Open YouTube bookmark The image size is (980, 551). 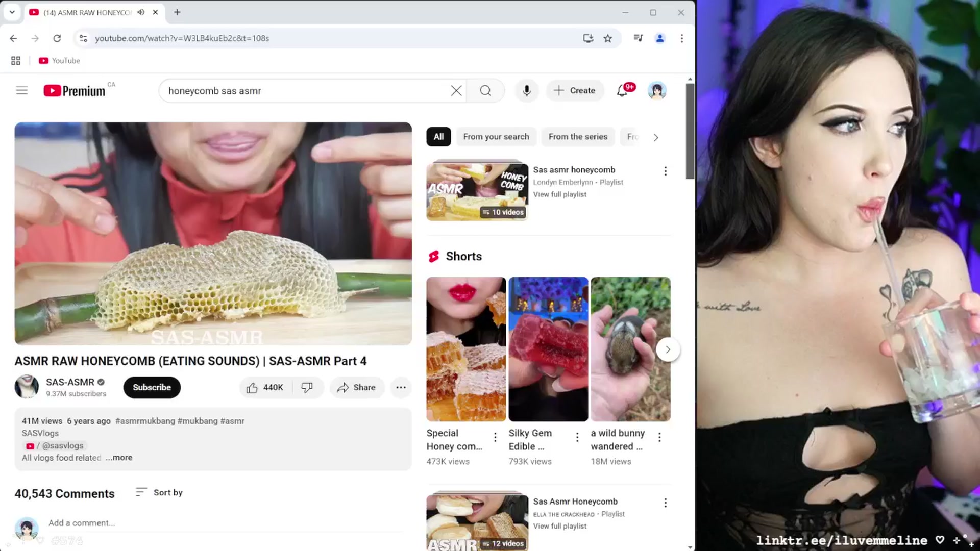click(x=59, y=61)
